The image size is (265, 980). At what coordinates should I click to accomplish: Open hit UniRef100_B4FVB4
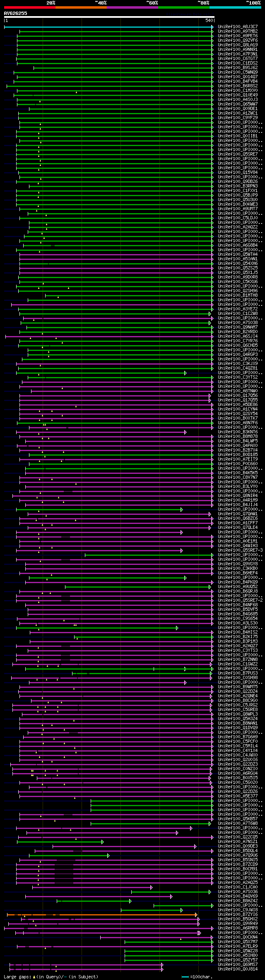238,82
